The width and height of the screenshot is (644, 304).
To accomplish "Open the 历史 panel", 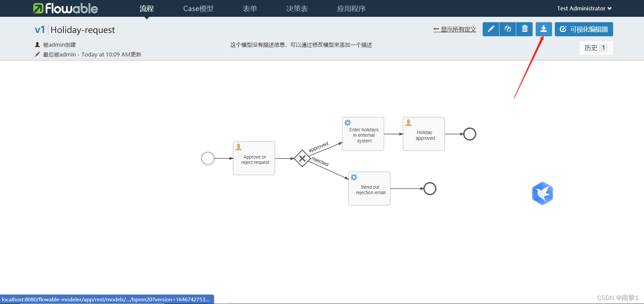I will point(596,48).
